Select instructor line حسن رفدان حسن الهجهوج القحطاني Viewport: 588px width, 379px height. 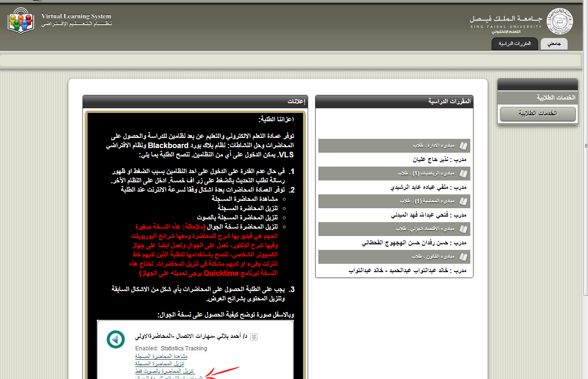pyautogui.click(x=414, y=242)
